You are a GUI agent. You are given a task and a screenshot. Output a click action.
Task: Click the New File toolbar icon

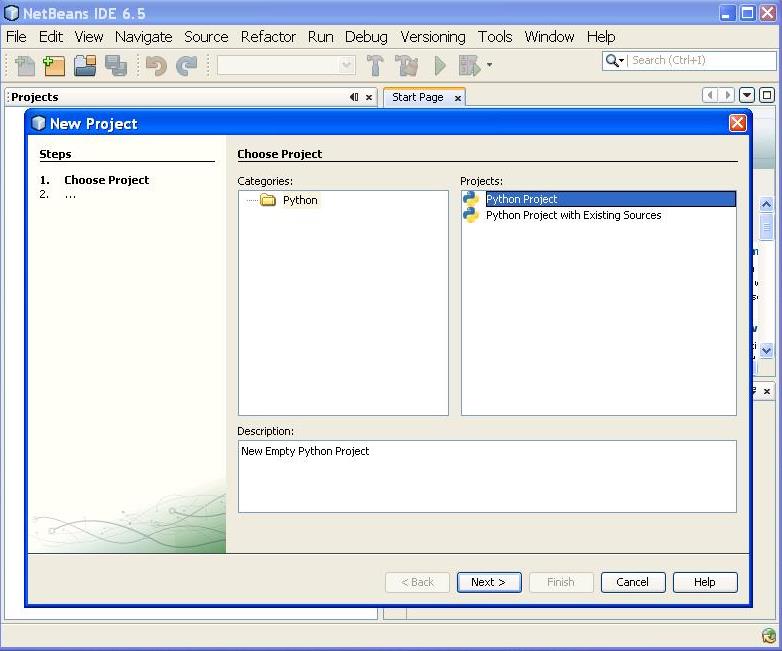24,65
